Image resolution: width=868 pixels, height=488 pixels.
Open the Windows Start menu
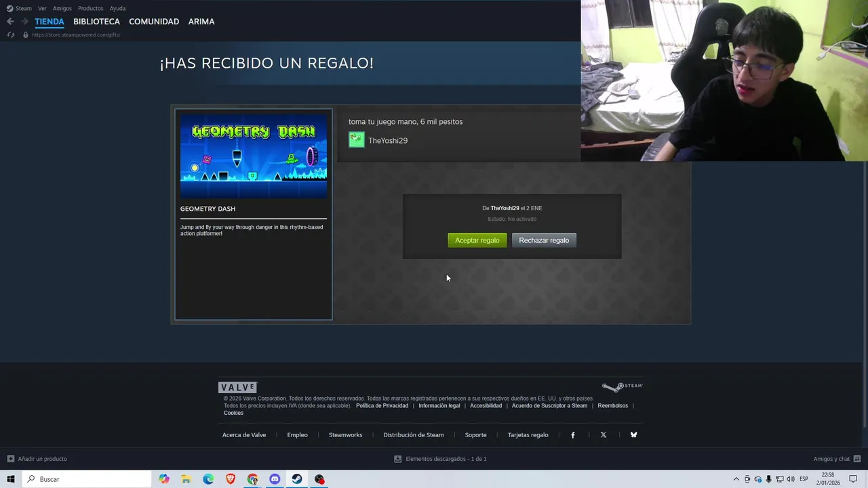click(10, 479)
